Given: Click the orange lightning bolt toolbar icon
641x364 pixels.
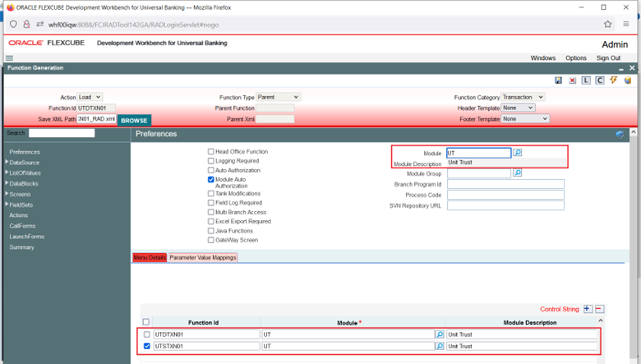Looking at the screenshot, I should [x=614, y=80].
